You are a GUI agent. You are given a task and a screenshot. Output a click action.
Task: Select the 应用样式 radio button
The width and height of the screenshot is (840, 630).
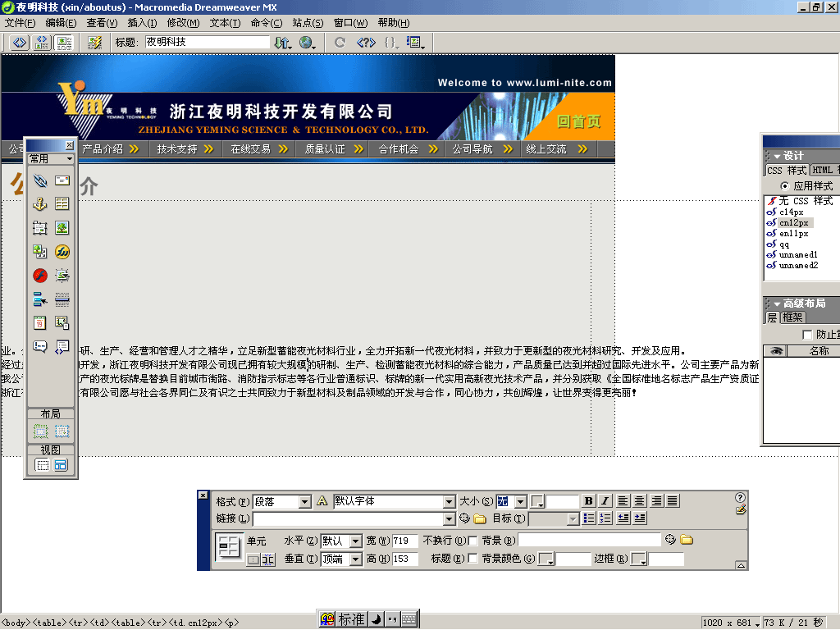click(784, 186)
